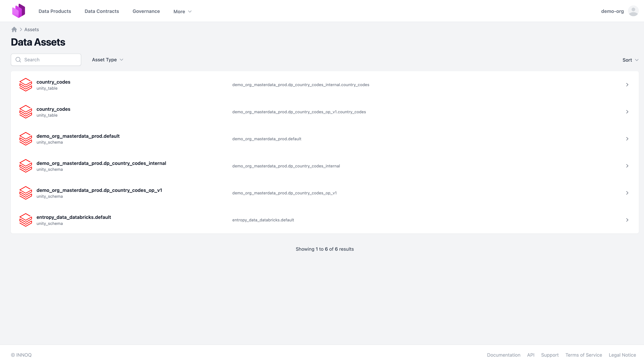Open the demo_org_masterdata_prod.dp_country_codes_op_v1 asset
Screen dimensions: 644x362
pyautogui.click(x=99, y=190)
